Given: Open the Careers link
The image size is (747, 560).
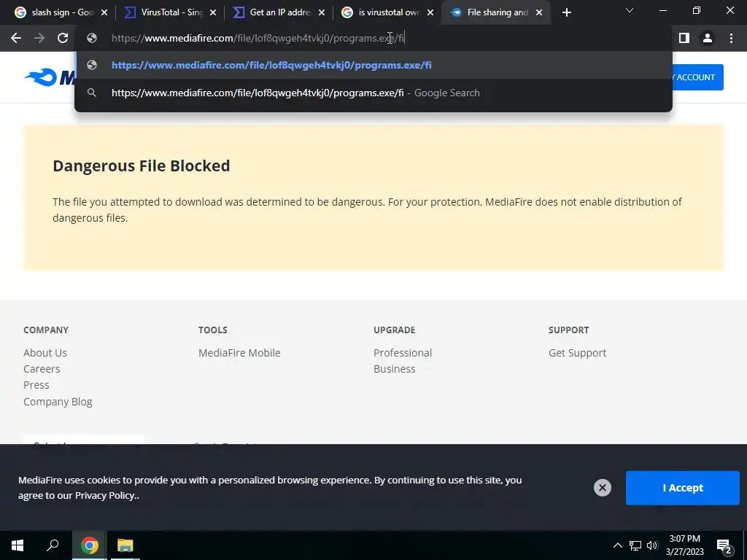Looking at the screenshot, I should [42, 369].
